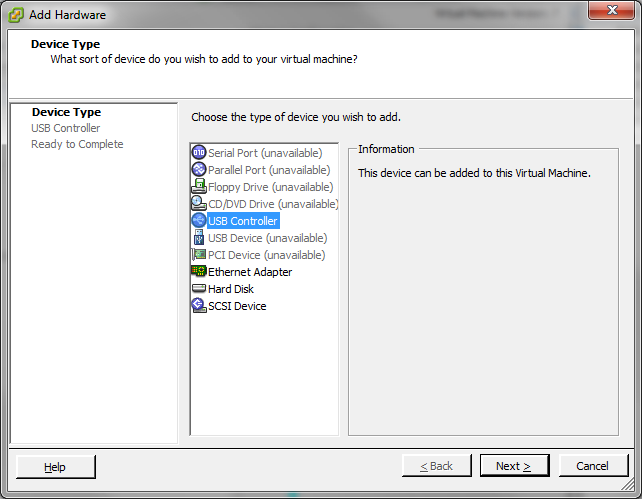
Task: Click the Floppy Drive icon
Action: click(x=199, y=187)
